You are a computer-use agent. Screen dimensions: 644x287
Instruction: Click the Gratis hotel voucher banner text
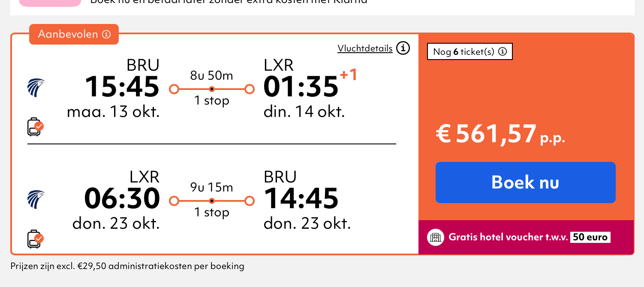[x=508, y=237]
